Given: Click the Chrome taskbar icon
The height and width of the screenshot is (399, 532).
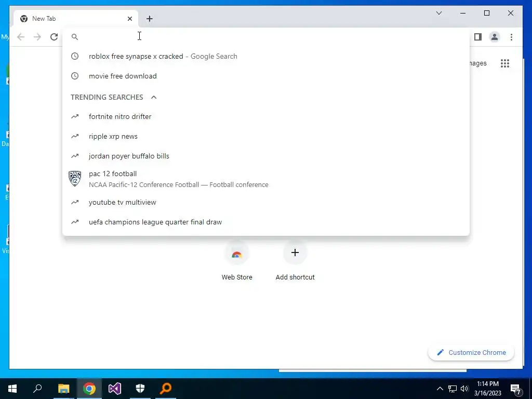Looking at the screenshot, I should tap(89, 389).
